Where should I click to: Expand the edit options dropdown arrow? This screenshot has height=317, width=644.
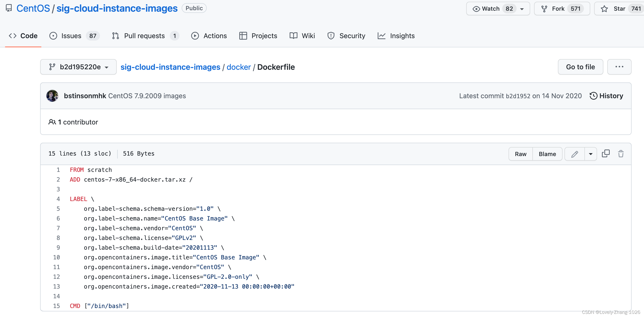pos(590,154)
